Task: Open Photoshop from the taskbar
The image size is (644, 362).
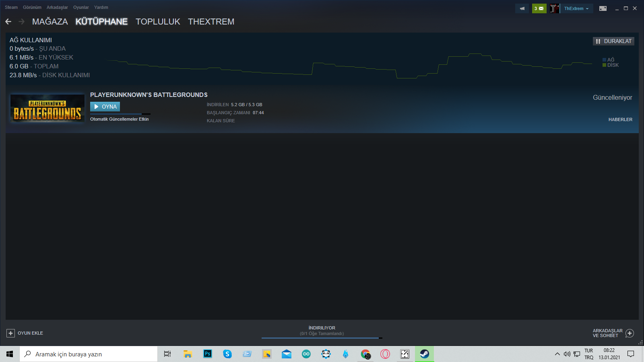Action: tap(208, 354)
